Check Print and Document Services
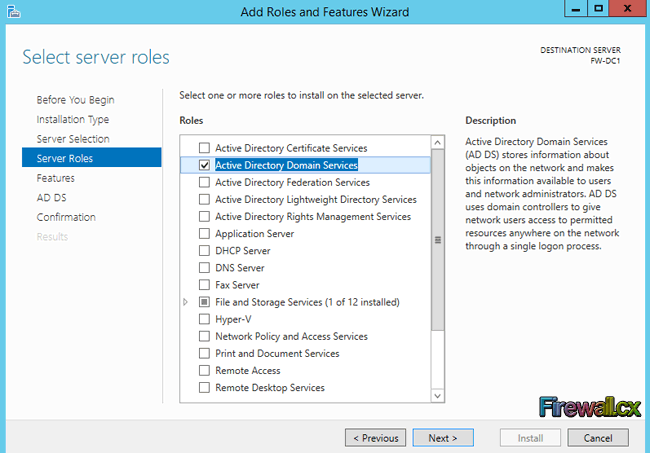This screenshot has height=453, width=650. pyautogui.click(x=204, y=354)
